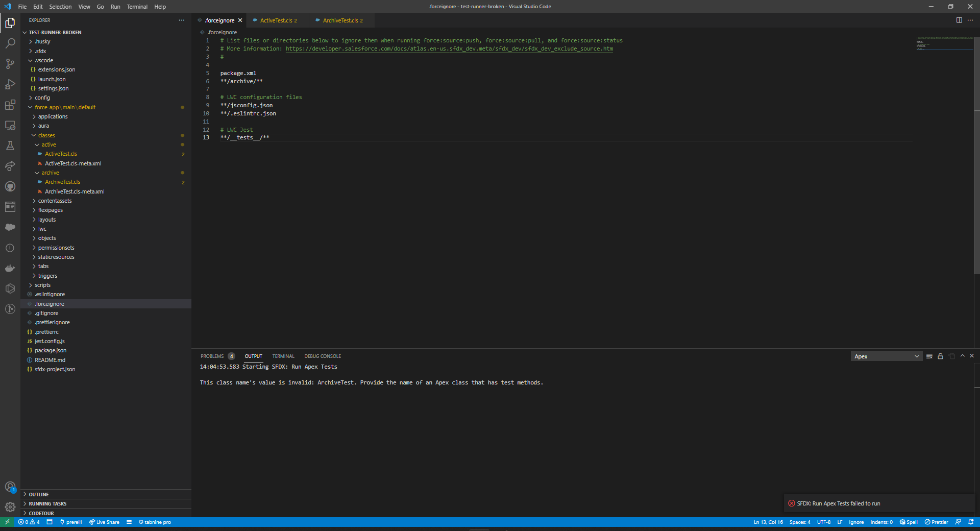
Task: Expand the CODETOUR section
Action: (x=41, y=513)
